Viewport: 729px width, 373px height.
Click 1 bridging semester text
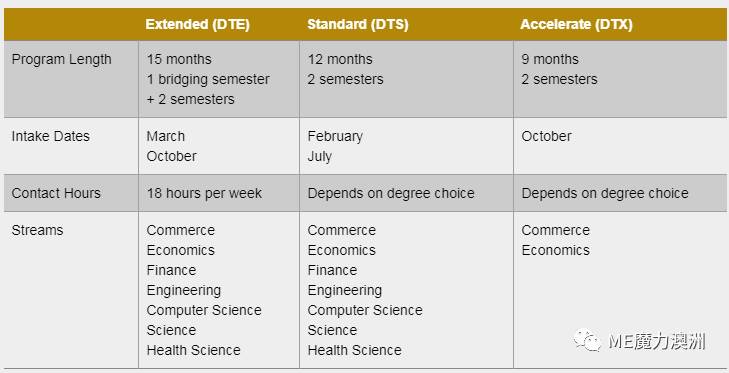point(208,80)
